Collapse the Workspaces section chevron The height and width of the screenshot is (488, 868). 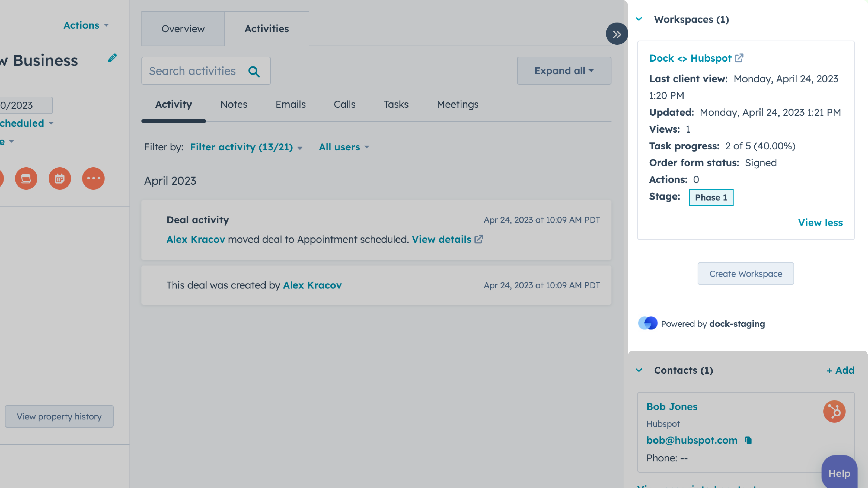639,19
